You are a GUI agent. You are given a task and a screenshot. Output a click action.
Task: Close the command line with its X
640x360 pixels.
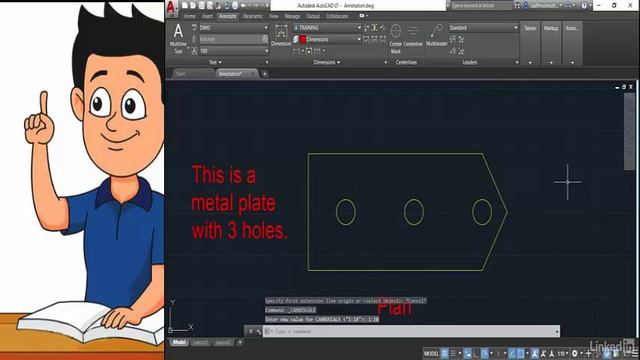[x=250, y=331]
